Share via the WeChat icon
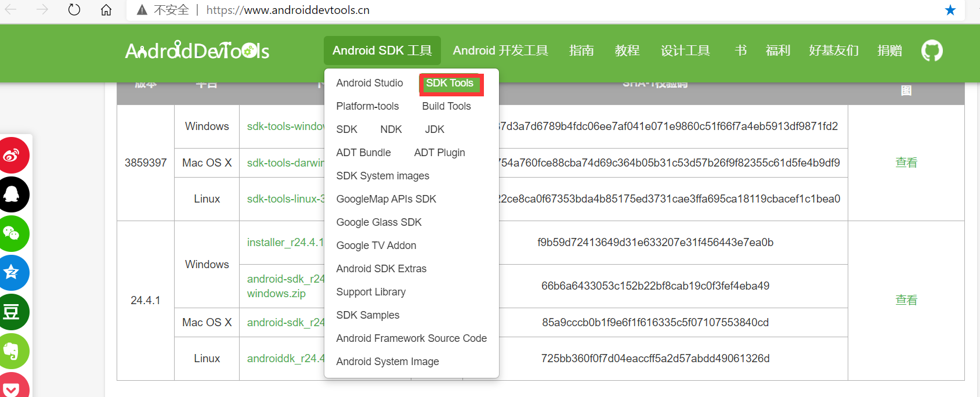This screenshot has width=980, height=397. tap(12, 233)
